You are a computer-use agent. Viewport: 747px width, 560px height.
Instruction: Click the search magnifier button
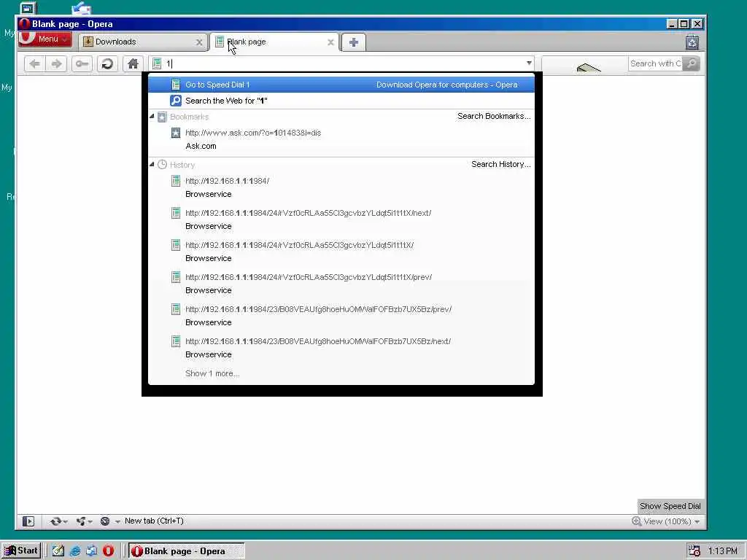point(691,63)
